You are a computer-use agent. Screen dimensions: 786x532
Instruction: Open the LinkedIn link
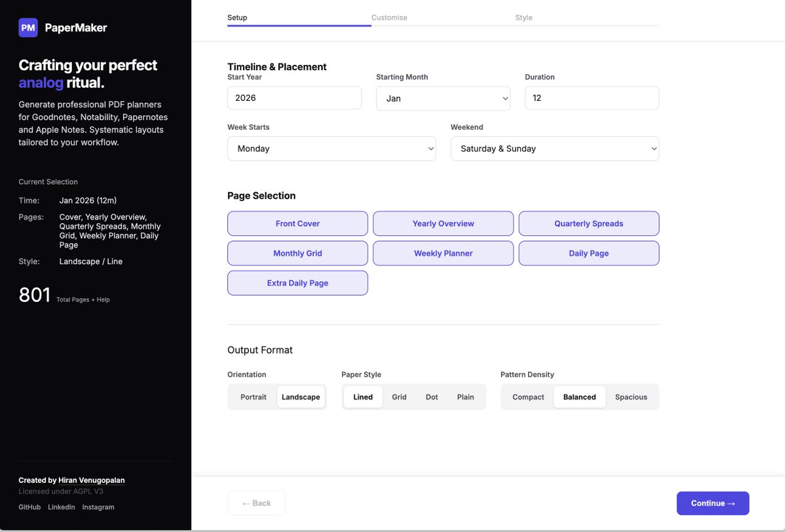[62, 507]
